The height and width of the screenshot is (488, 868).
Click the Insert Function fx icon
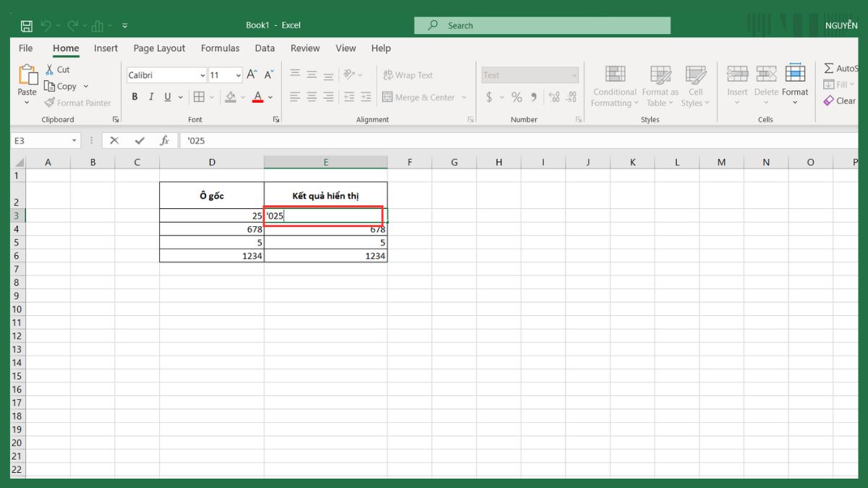(x=164, y=140)
